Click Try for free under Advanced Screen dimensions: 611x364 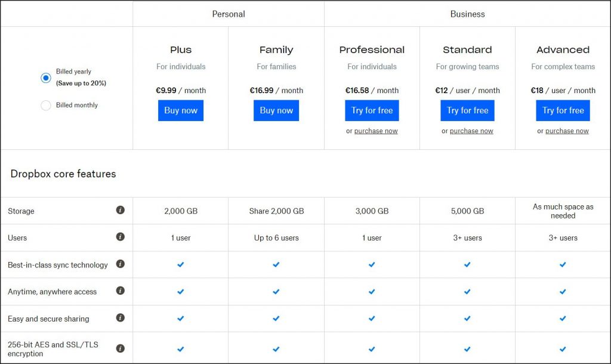click(563, 110)
